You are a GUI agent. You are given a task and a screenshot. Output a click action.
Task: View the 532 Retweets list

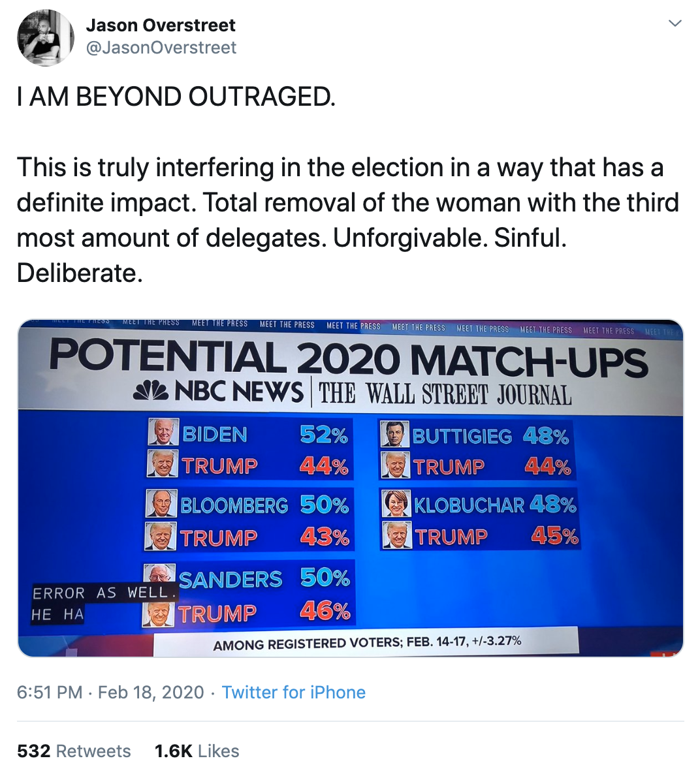[x=74, y=751]
